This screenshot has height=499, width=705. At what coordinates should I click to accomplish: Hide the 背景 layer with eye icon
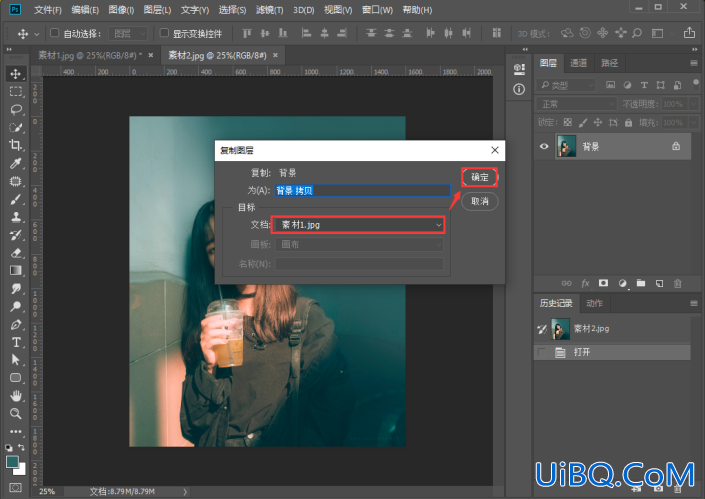(544, 146)
